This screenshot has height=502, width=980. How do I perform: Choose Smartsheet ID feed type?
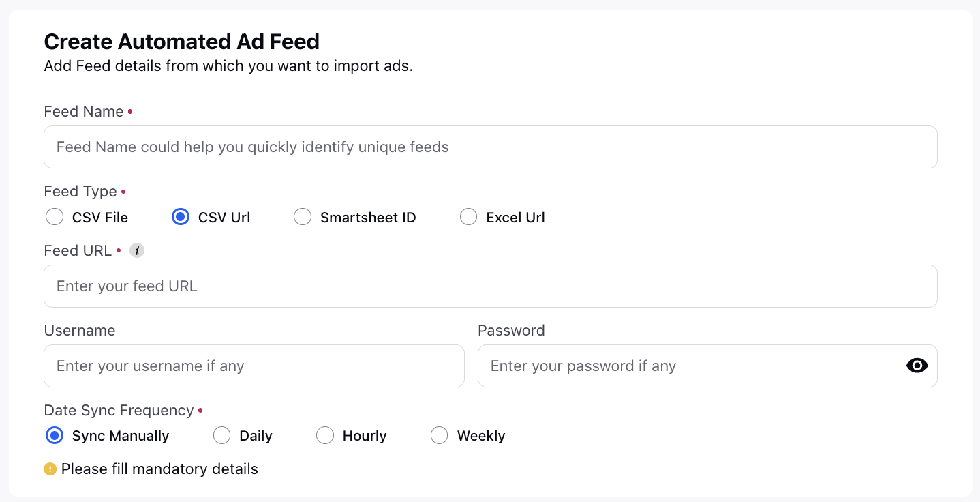point(303,218)
